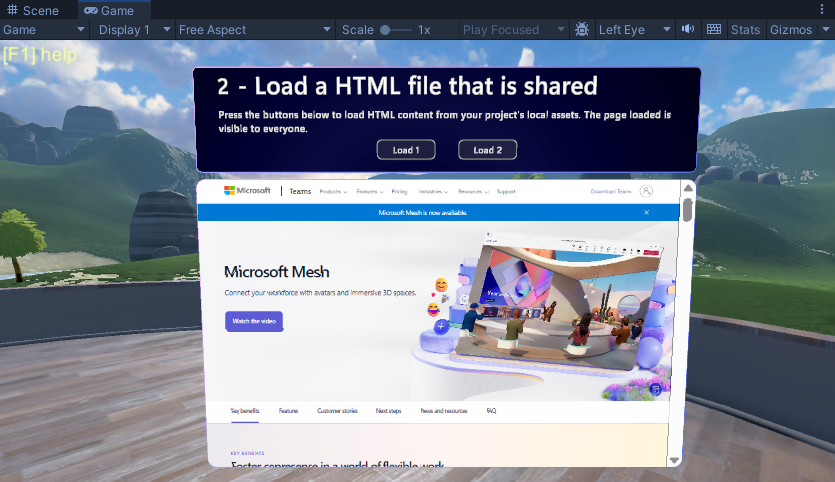Select the Next steps page tab
The width and height of the screenshot is (835, 482).
[x=388, y=411]
